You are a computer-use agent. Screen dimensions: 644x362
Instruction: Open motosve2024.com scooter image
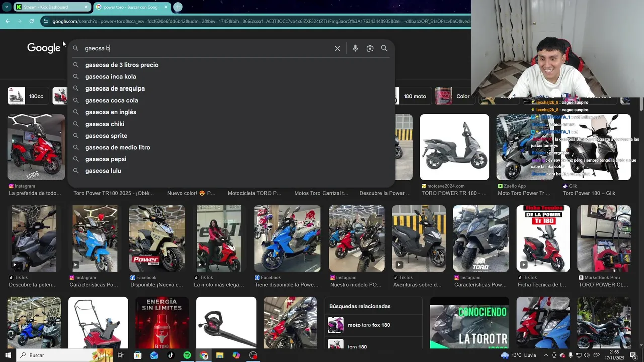click(454, 147)
